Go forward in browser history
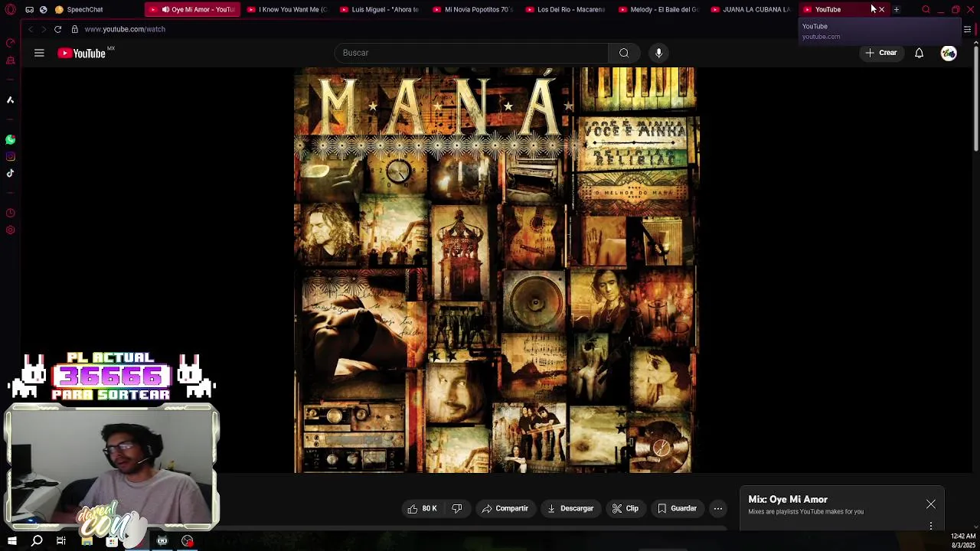The height and width of the screenshot is (551, 980). point(44,29)
